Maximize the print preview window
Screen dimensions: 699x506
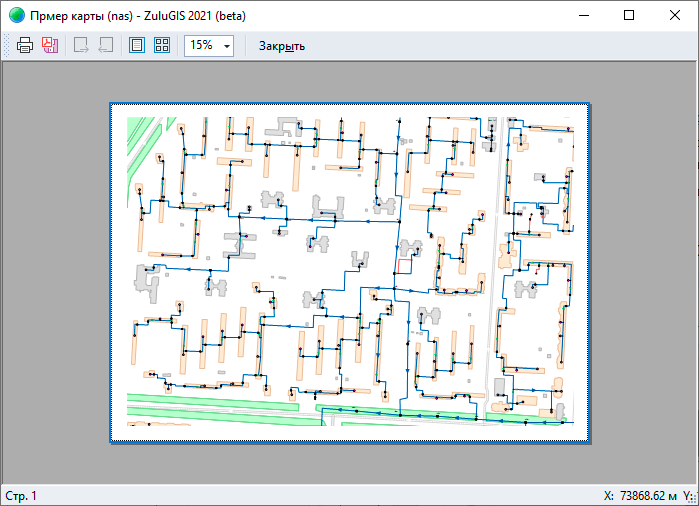pos(629,16)
